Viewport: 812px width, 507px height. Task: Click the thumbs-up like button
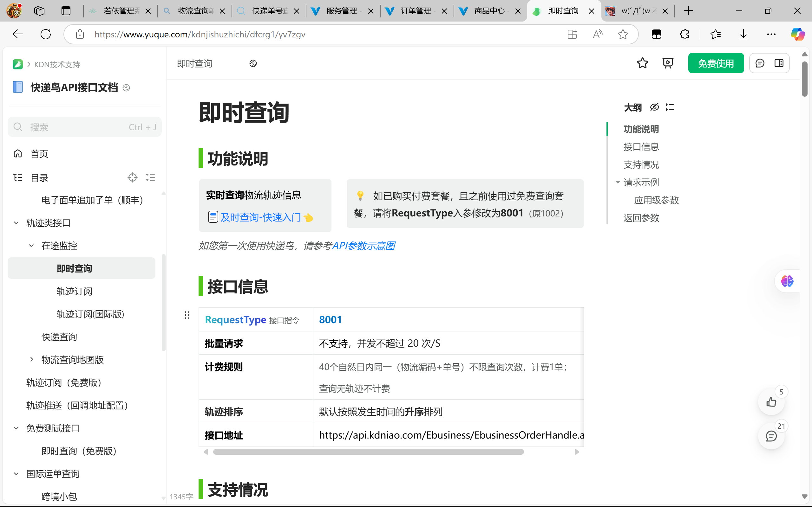771,402
